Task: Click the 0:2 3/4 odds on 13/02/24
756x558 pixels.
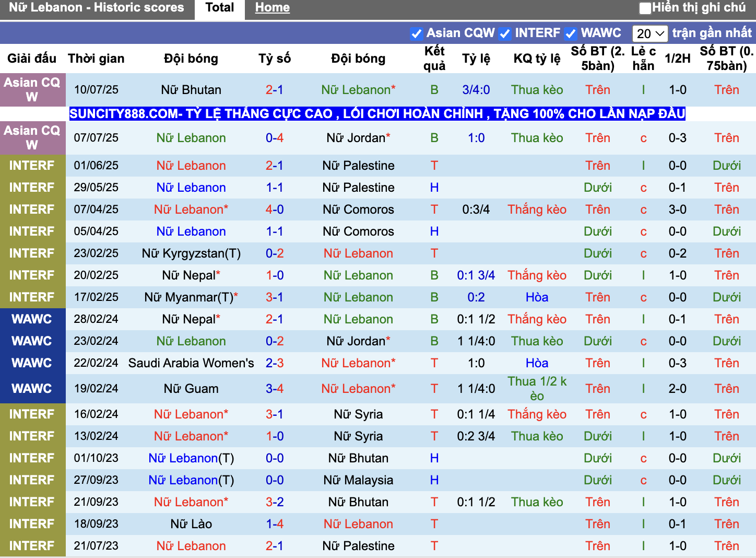Action: point(476,436)
